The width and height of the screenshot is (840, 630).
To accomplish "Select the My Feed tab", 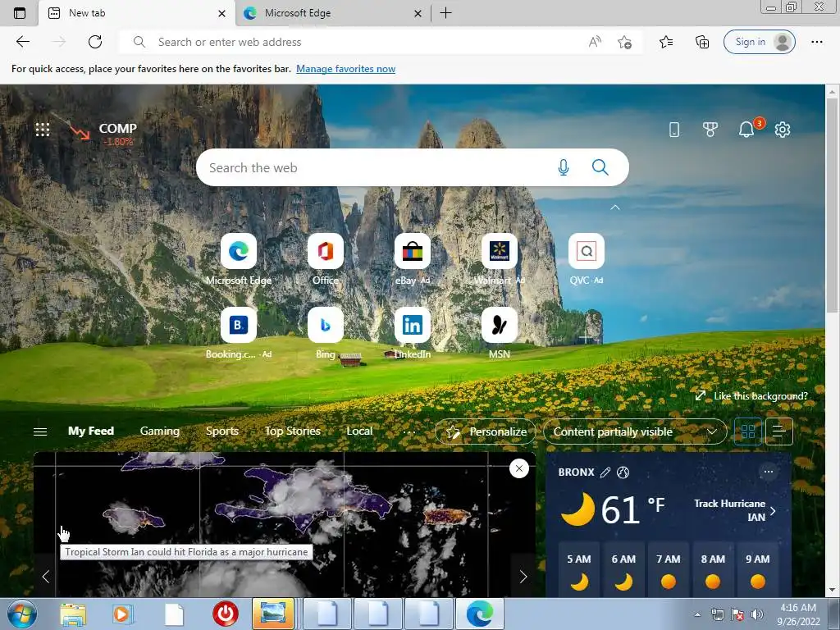I will 90,431.
